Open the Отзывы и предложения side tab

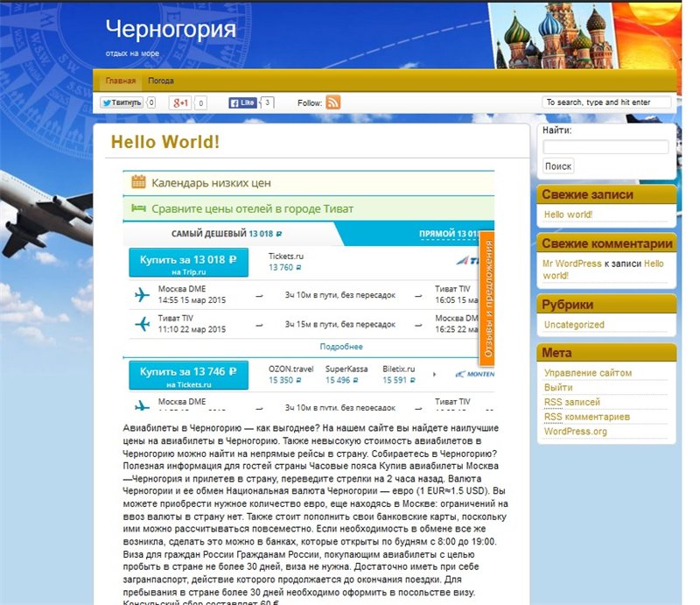tap(488, 299)
